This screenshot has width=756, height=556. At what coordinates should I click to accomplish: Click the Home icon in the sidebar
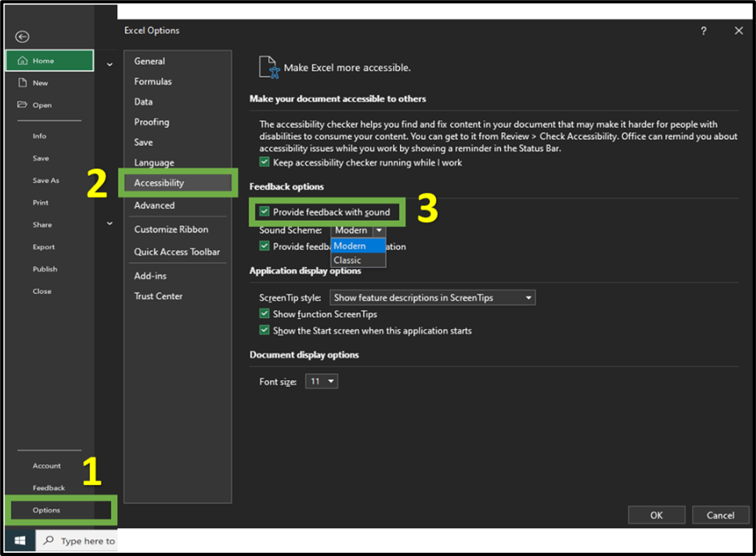(23, 61)
